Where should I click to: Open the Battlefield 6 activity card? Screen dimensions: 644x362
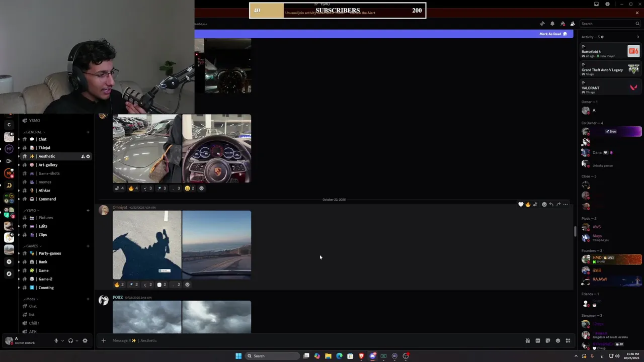[610, 51]
